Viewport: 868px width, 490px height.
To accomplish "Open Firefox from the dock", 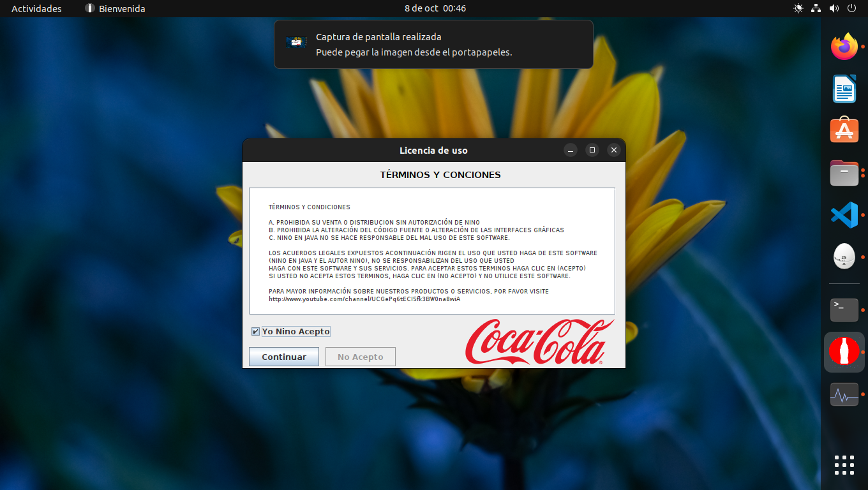I will pyautogui.click(x=844, y=47).
